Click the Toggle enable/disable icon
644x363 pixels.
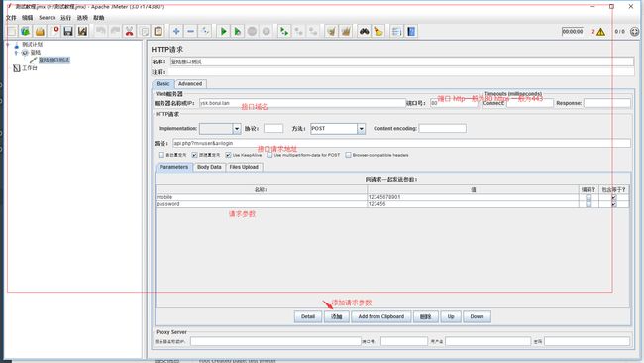click(x=205, y=32)
